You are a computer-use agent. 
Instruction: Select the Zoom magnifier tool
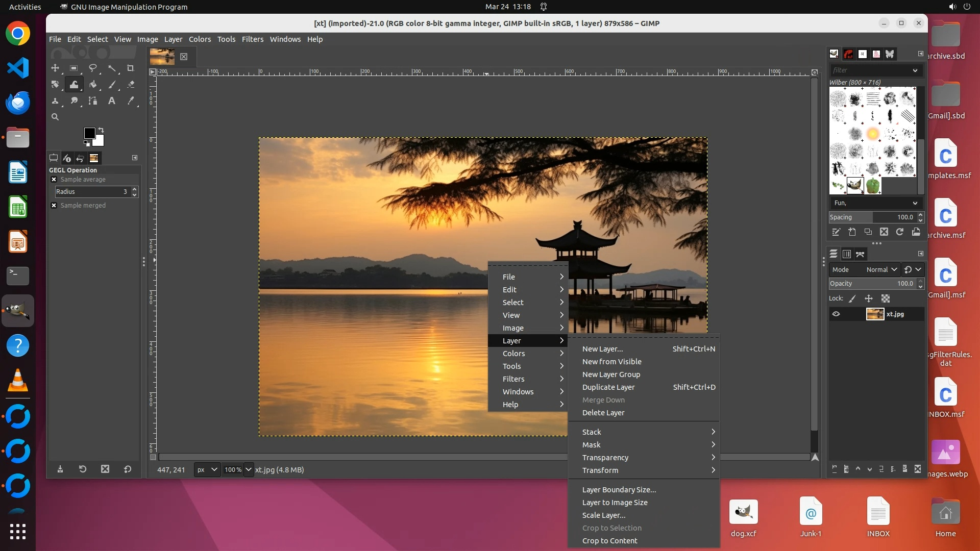pos(55,117)
